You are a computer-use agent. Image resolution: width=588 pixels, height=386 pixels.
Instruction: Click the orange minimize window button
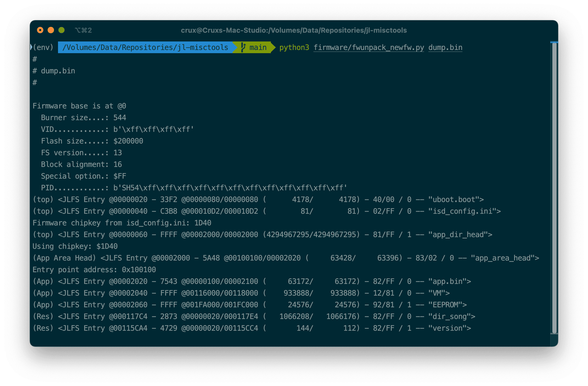point(51,30)
